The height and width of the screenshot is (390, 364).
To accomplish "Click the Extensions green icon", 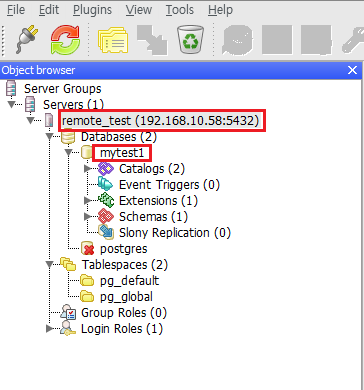I will (x=106, y=200).
